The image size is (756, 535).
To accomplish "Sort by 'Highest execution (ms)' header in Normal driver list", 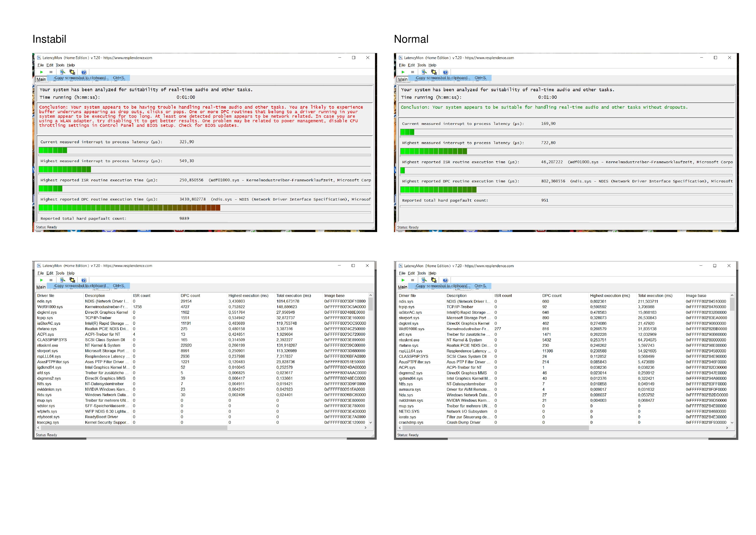I will 610,295.
